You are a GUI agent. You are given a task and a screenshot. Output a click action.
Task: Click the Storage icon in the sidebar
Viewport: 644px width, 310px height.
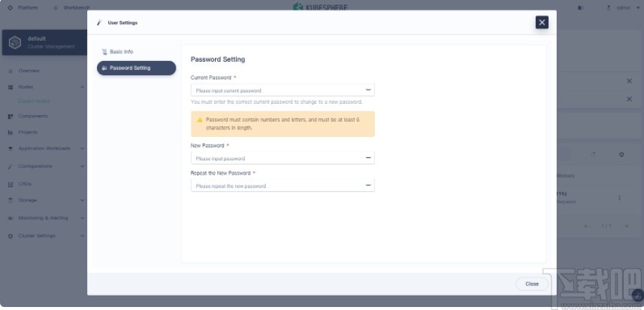point(11,200)
